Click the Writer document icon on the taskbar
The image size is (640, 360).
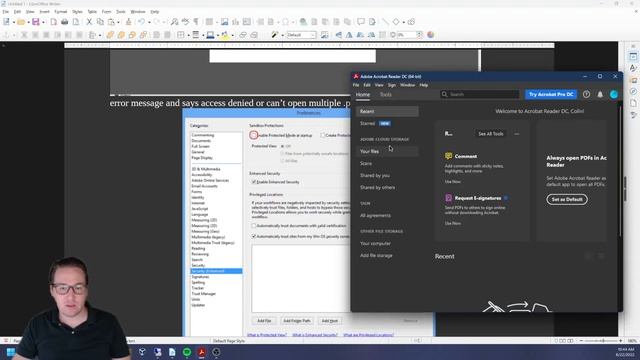point(172,352)
